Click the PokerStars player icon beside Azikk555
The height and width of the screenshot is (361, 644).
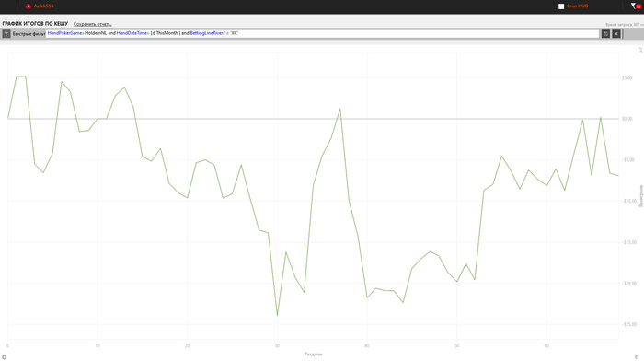[x=29, y=6]
